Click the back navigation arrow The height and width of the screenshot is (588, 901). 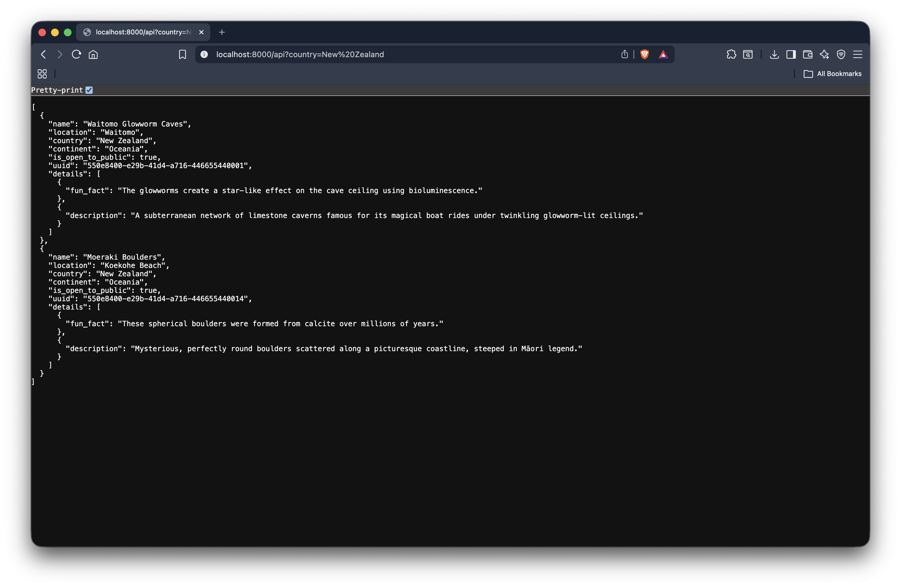(x=44, y=55)
